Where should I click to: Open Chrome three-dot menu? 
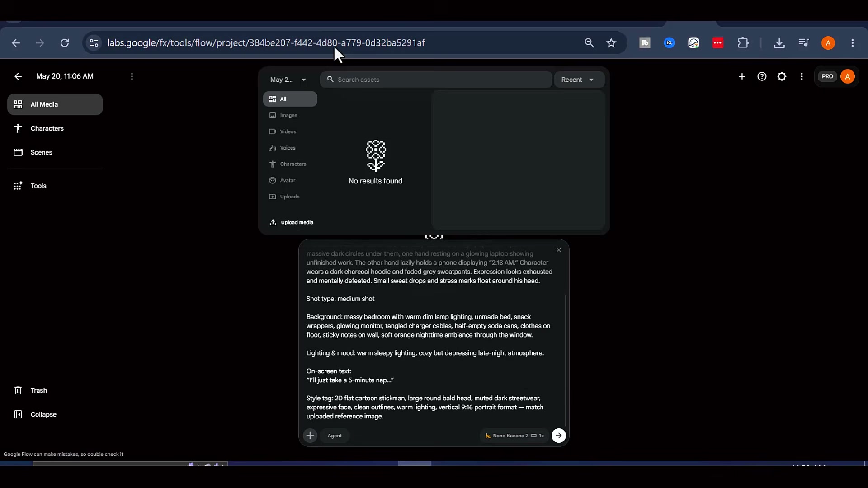(x=853, y=43)
